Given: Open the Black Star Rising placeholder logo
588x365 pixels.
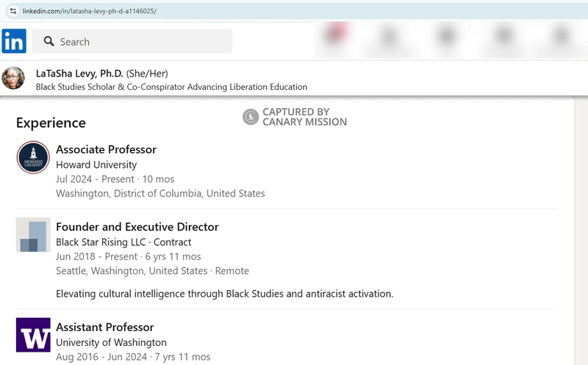Looking at the screenshot, I should 33,234.
